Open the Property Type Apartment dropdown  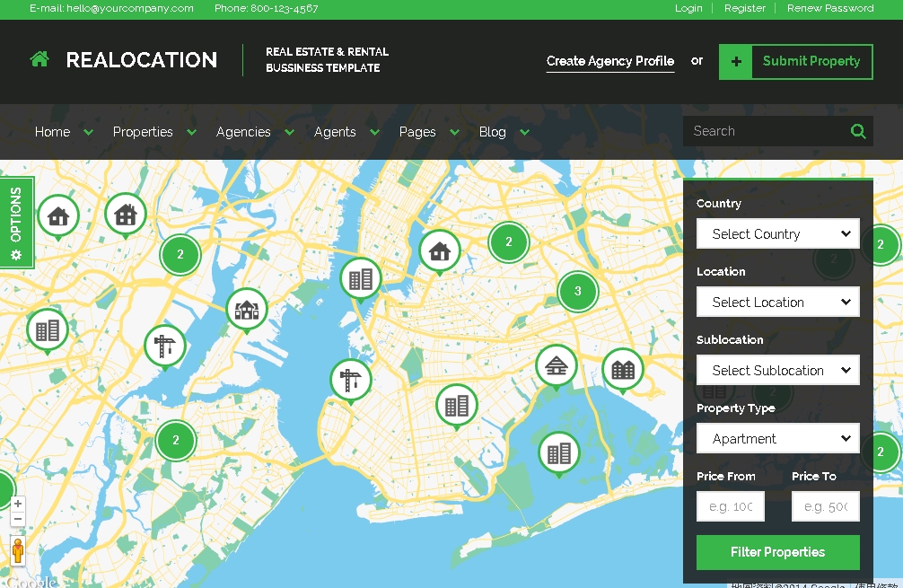777,439
